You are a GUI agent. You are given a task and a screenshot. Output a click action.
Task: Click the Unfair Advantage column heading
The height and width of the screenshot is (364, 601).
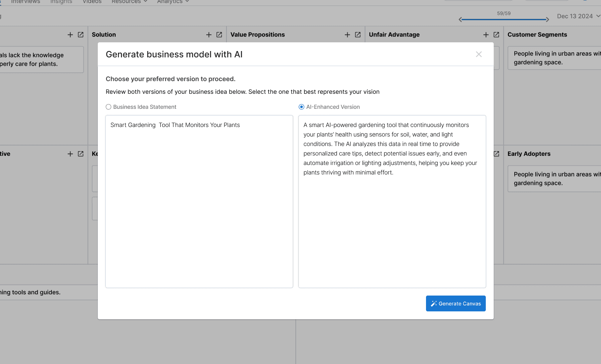[394, 35]
